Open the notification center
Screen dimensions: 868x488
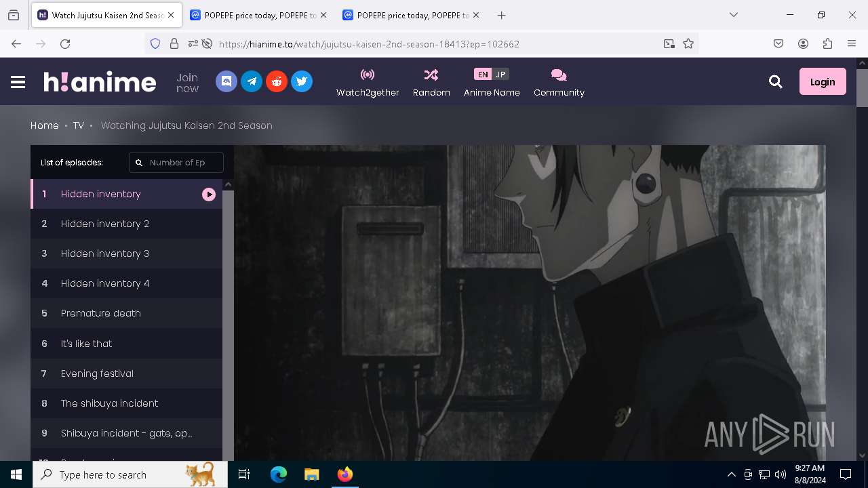pyautogui.click(x=846, y=474)
